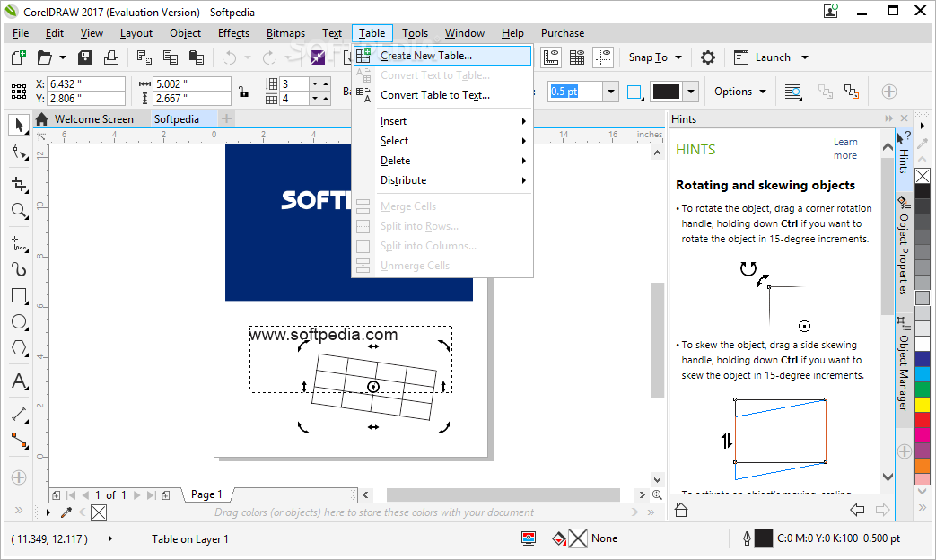
Task: Select the Ellipse tool
Action: point(19,322)
